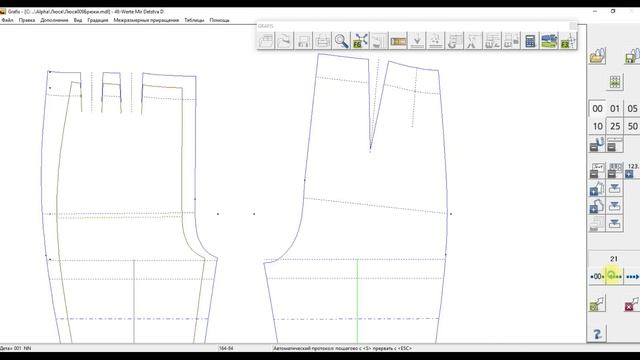
Task: Select the 10 step value button
Action: [x=597, y=126]
